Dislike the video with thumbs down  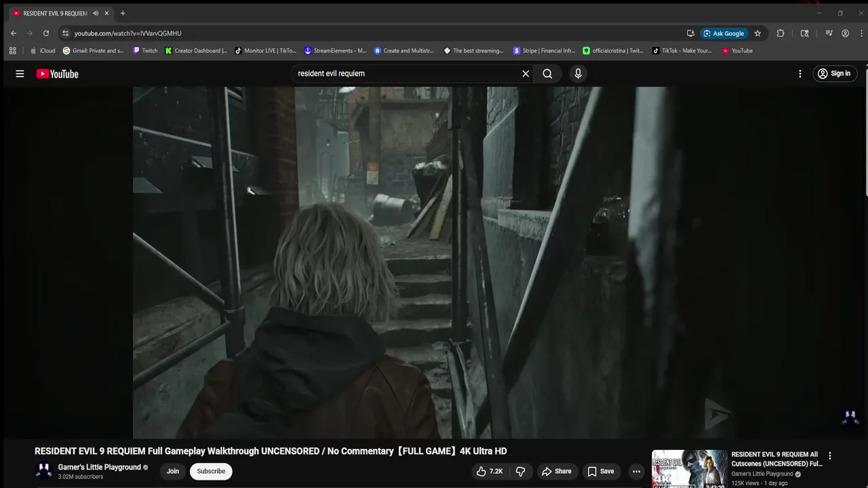[521, 472]
